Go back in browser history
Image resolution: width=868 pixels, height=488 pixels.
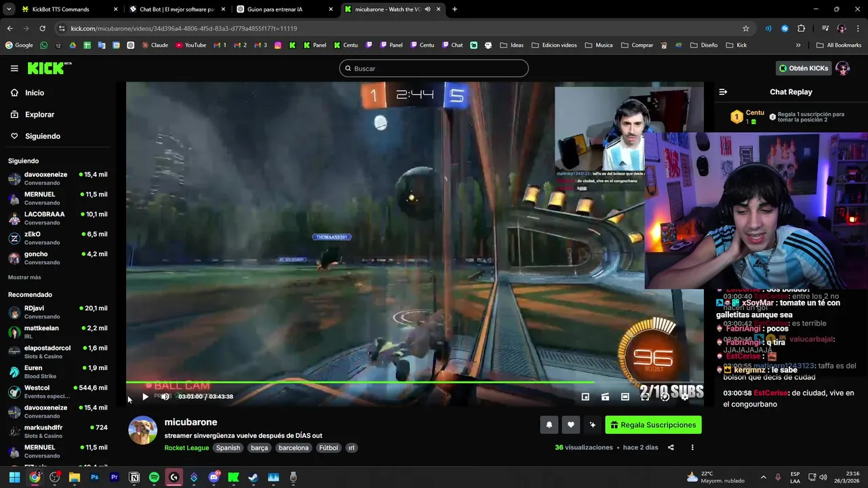click(9, 28)
